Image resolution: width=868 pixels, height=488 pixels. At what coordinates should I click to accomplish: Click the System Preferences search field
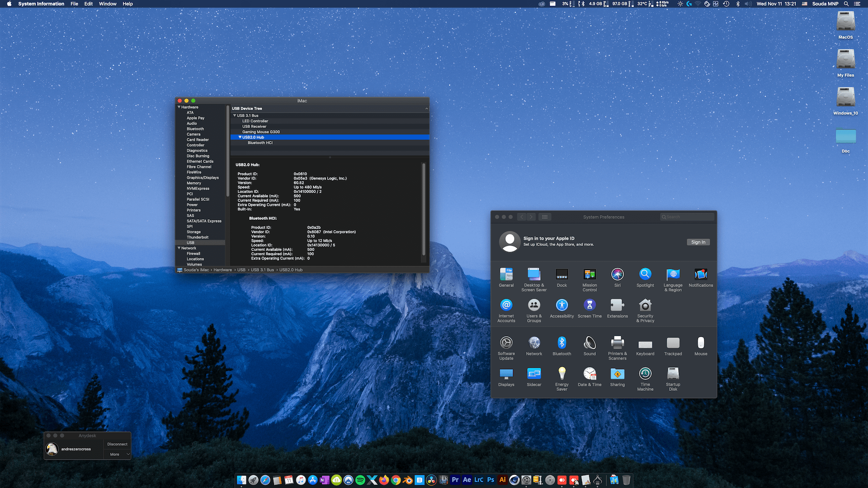pyautogui.click(x=687, y=217)
